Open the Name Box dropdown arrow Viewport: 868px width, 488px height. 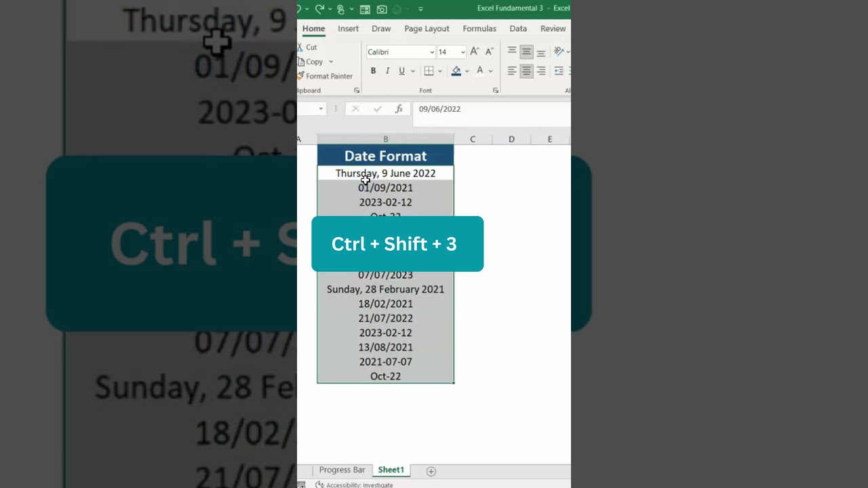pyautogui.click(x=321, y=108)
